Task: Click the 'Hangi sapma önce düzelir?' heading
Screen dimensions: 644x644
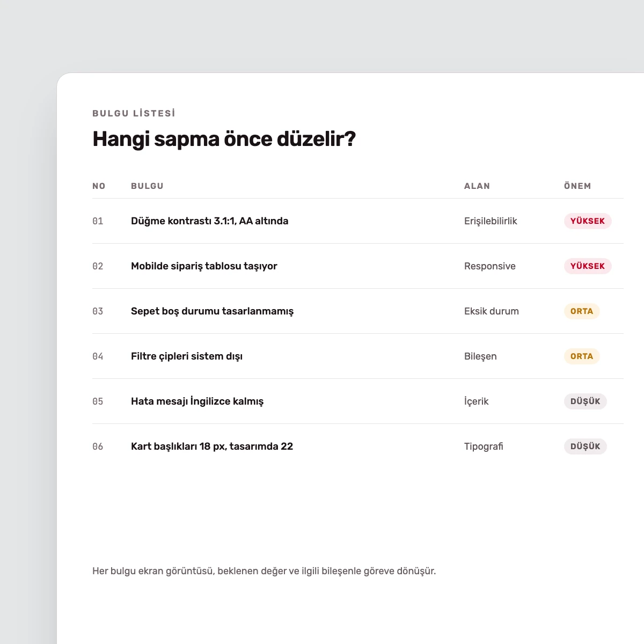Action: (224, 139)
